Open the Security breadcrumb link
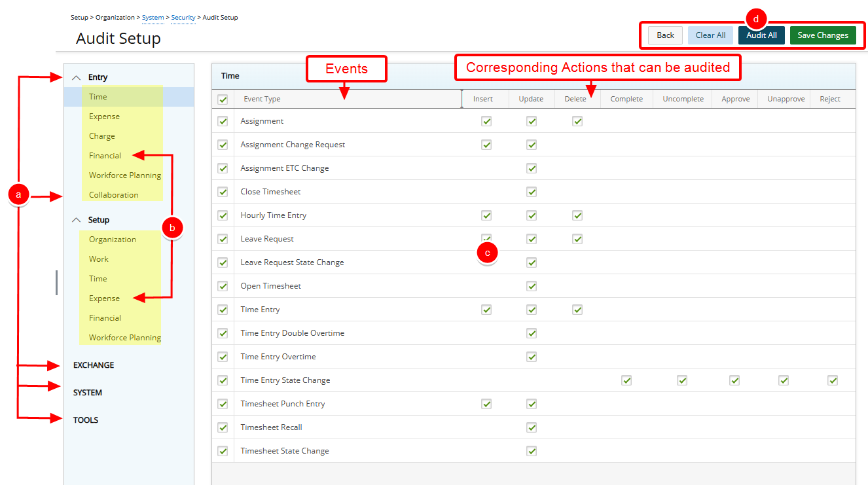This screenshot has height=485, width=868. (x=183, y=18)
